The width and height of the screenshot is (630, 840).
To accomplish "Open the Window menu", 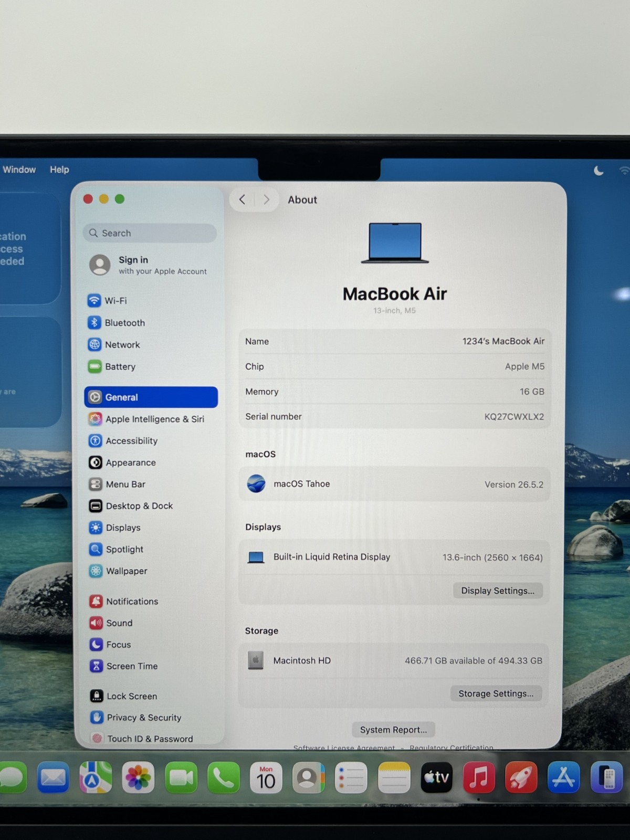I will (x=19, y=170).
